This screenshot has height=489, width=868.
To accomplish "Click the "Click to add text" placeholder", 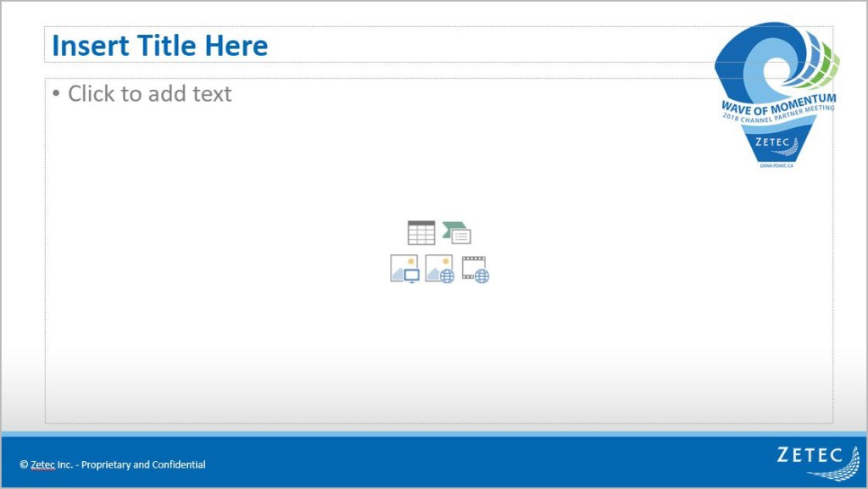I will [149, 94].
